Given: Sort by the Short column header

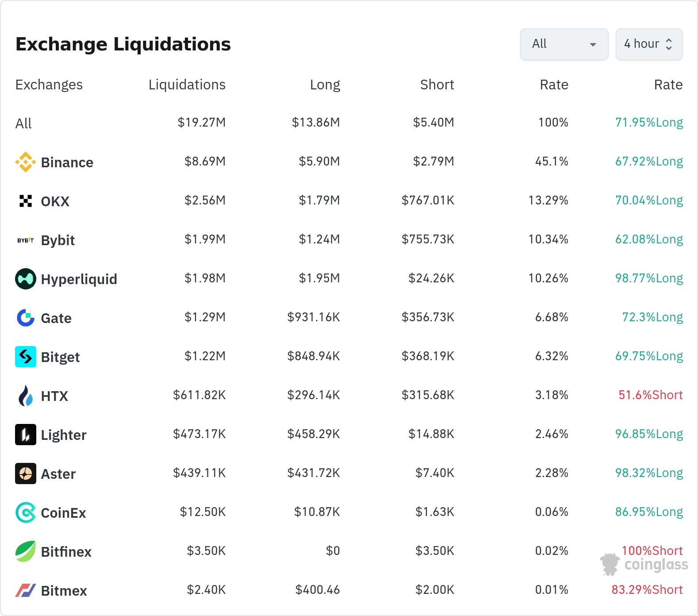Looking at the screenshot, I should click(437, 85).
